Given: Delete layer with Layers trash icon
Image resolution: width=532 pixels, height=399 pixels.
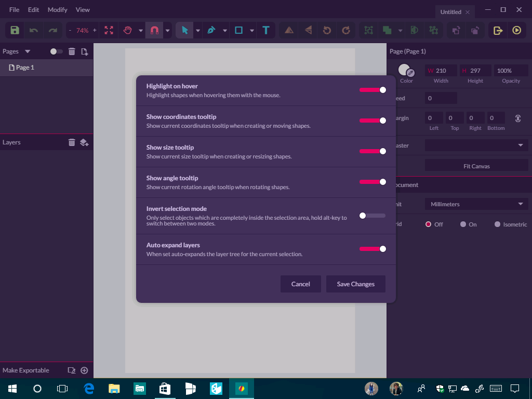Looking at the screenshot, I should coord(72,142).
